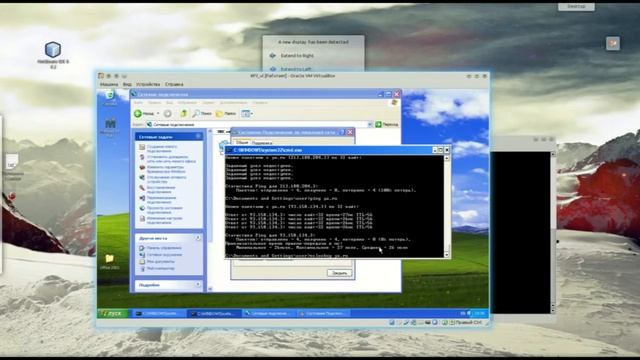Open the Назад history dropdown arrow

click(158, 113)
